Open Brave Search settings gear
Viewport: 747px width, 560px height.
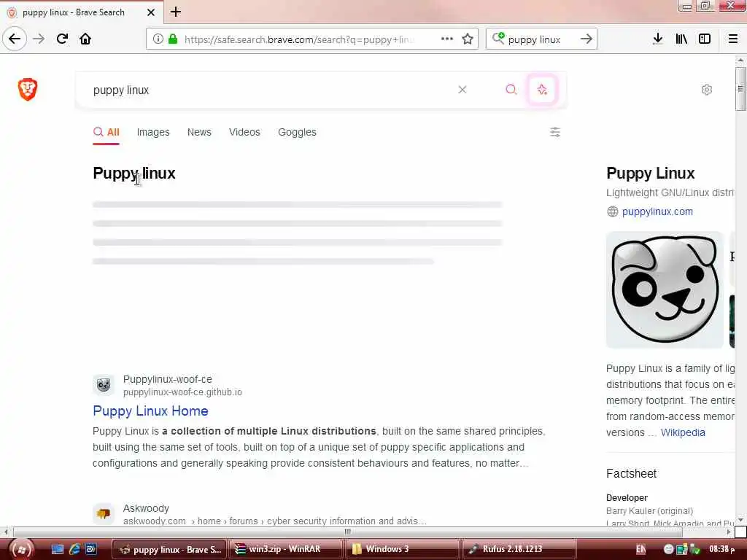(706, 90)
